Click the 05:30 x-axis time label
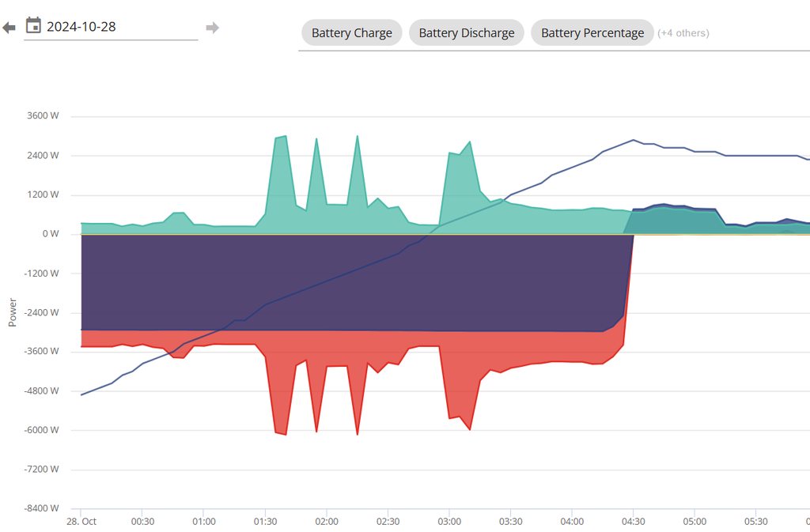 [x=755, y=522]
